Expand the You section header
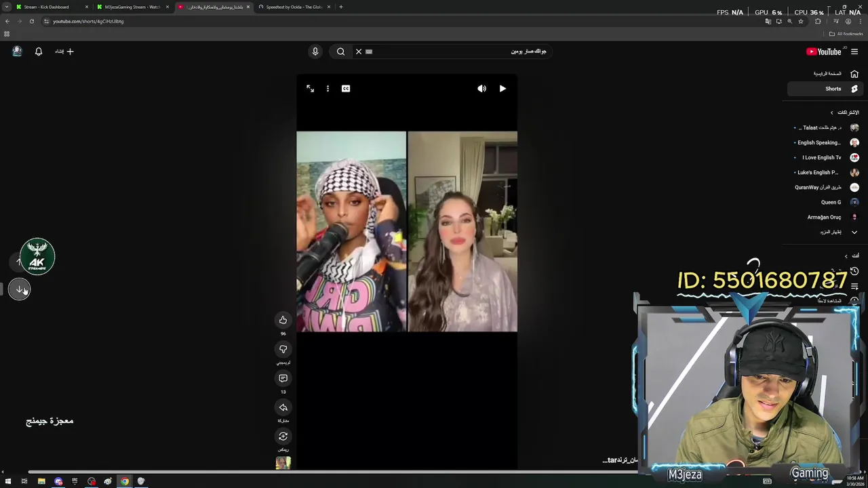Image resolution: width=868 pixels, height=488 pixels. click(851, 256)
